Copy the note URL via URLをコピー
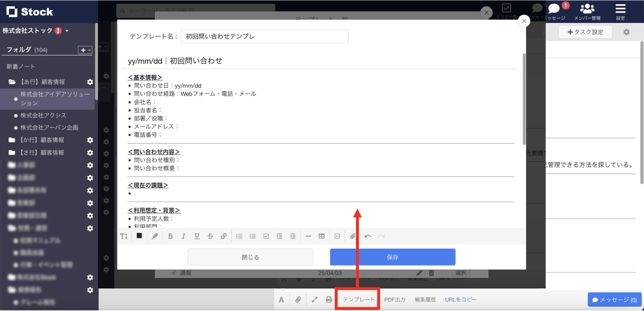This screenshot has height=311, width=644. click(460, 300)
